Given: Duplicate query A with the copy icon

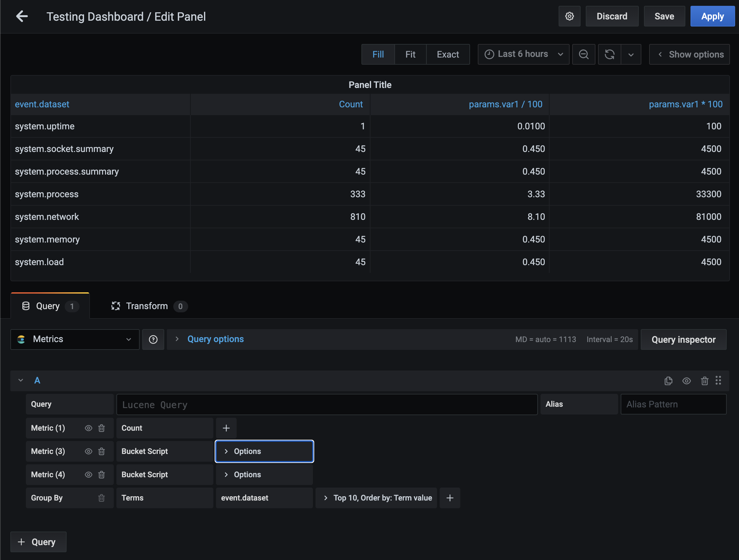Looking at the screenshot, I should click(668, 381).
